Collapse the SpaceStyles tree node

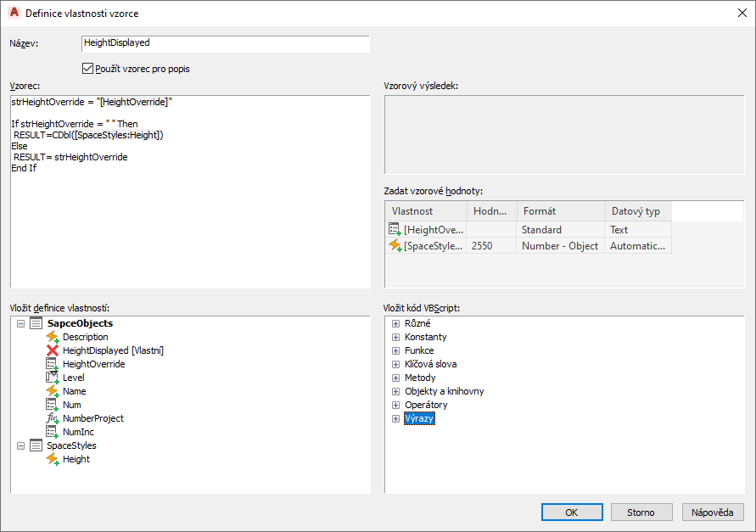click(20, 445)
